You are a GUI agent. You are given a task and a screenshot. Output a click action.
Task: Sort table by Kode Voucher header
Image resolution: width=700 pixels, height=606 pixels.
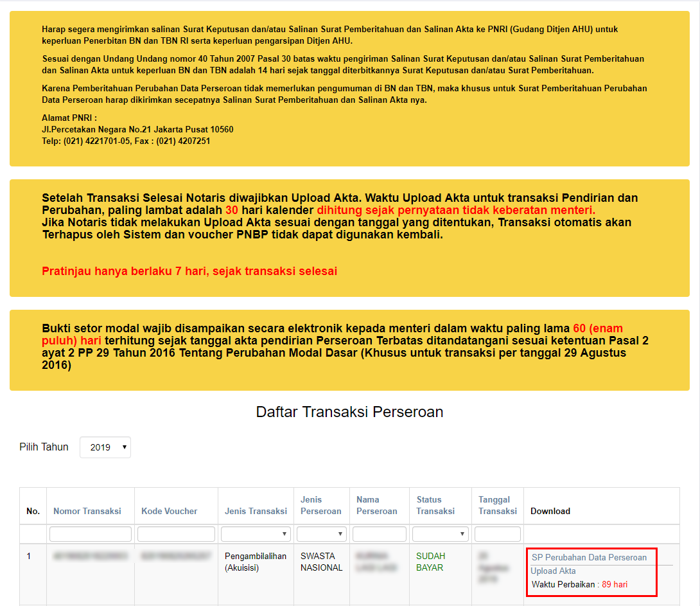point(170,511)
